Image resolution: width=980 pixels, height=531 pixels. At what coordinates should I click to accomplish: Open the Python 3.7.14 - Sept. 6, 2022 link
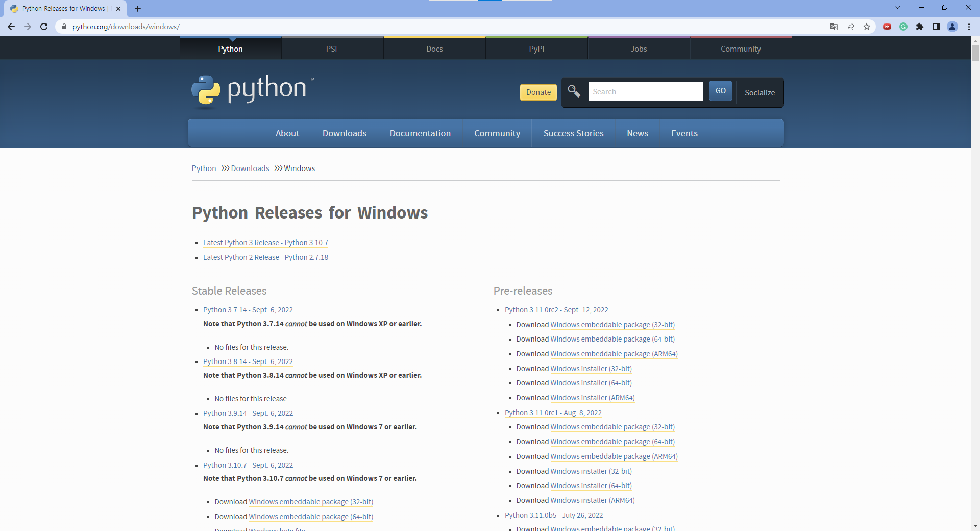click(x=248, y=310)
